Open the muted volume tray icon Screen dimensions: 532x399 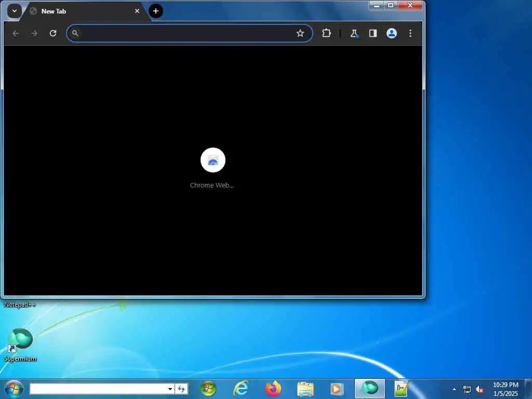(x=480, y=390)
